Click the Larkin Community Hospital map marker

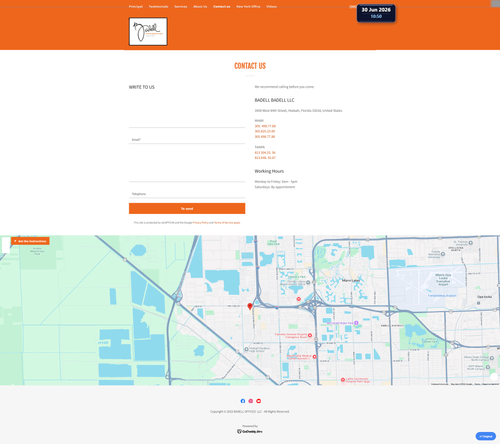(343, 380)
